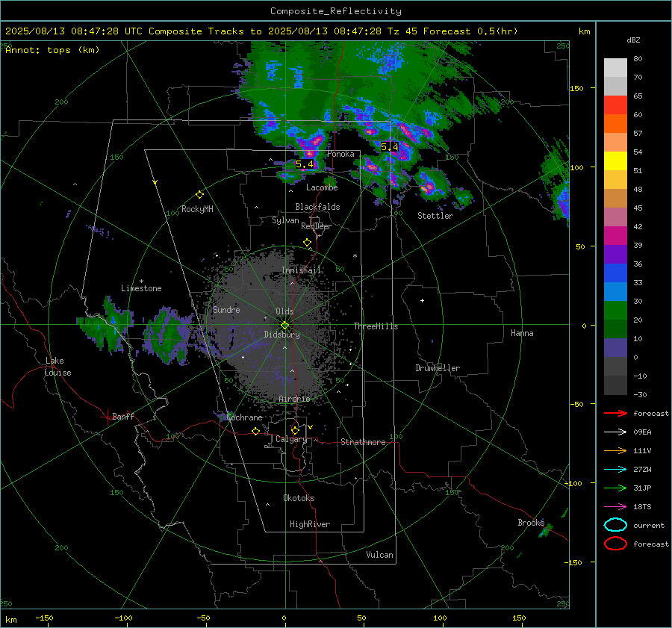Select the white 09EA arrow legend icon

pos(615,432)
